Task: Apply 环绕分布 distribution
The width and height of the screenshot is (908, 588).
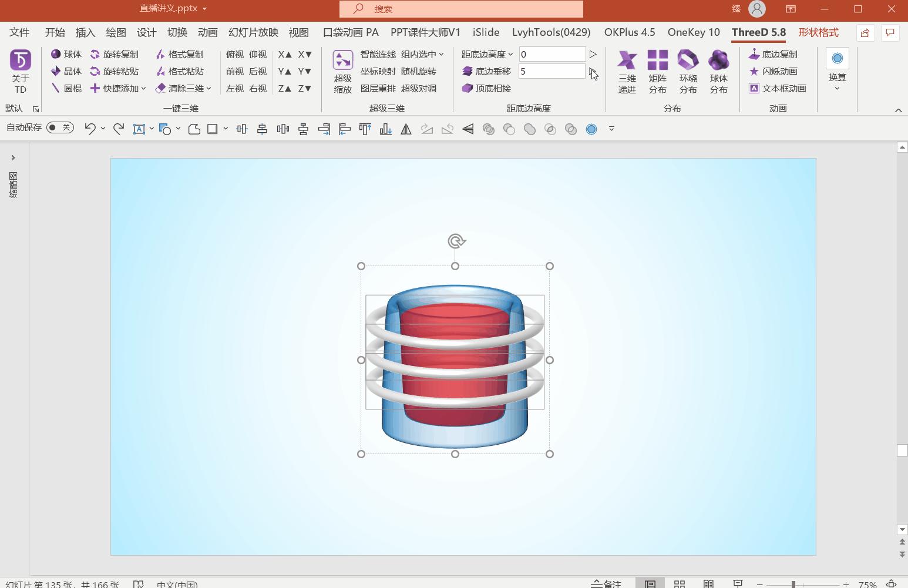Action: (x=688, y=70)
